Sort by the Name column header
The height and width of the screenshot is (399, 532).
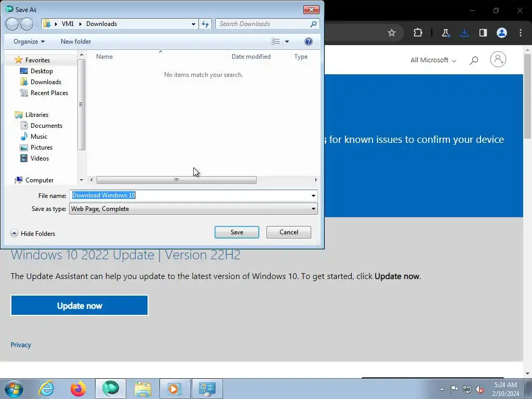pos(104,57)
